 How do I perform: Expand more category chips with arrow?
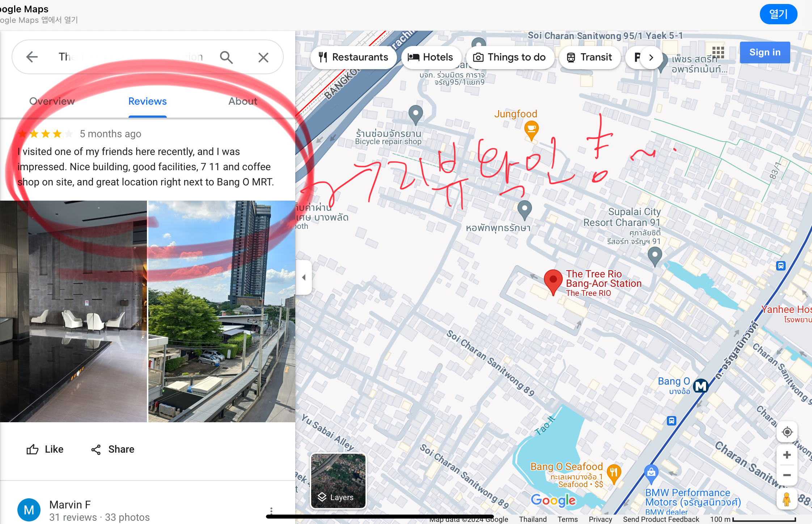651,57
